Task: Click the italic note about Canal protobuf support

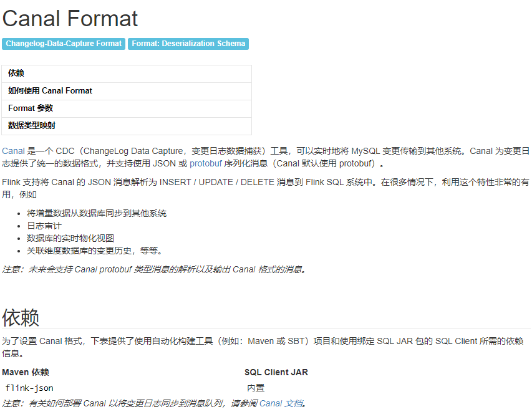Action: pos(155,270)
